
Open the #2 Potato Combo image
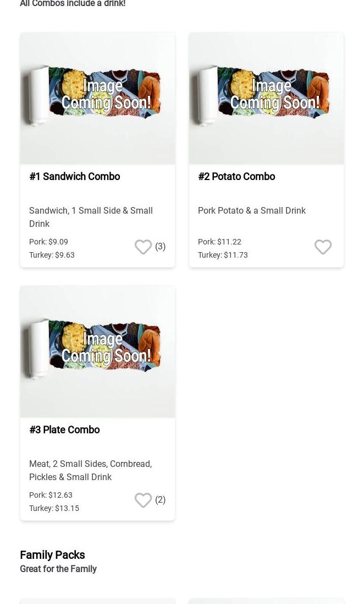tap(266, 98)
